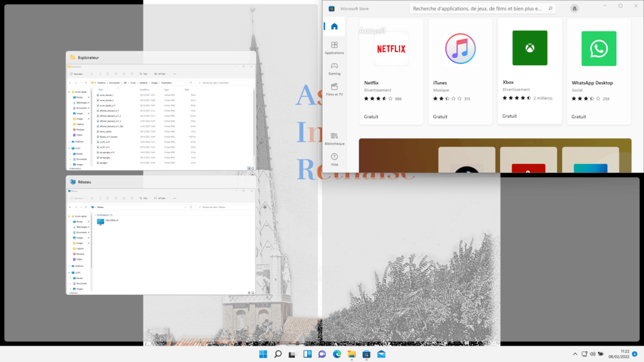Open Mail from the taskbar
This screenshot has width=644, height=362.
pyautogui.click(x=381, y=354)
